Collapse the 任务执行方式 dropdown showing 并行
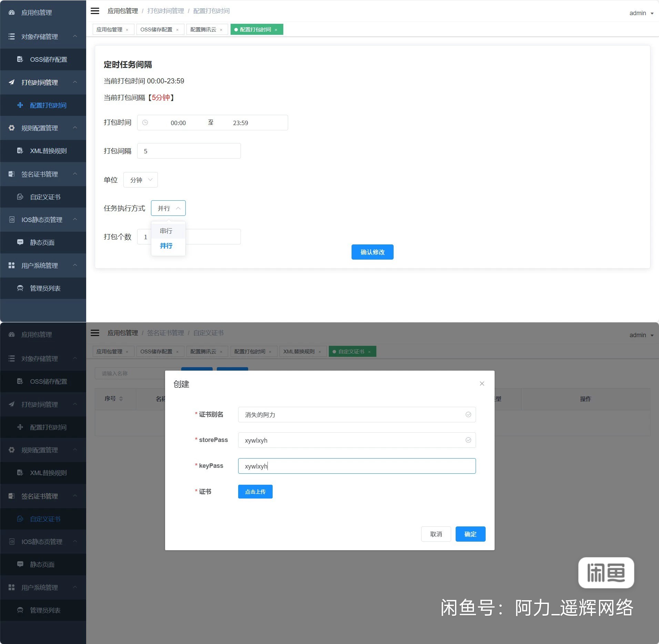The height and width of the screenshot is (644, 659). 168,208
